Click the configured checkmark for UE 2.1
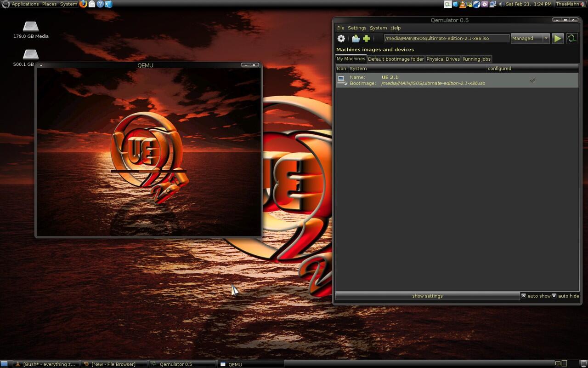588x368 pixels. (x=532, y=80)
